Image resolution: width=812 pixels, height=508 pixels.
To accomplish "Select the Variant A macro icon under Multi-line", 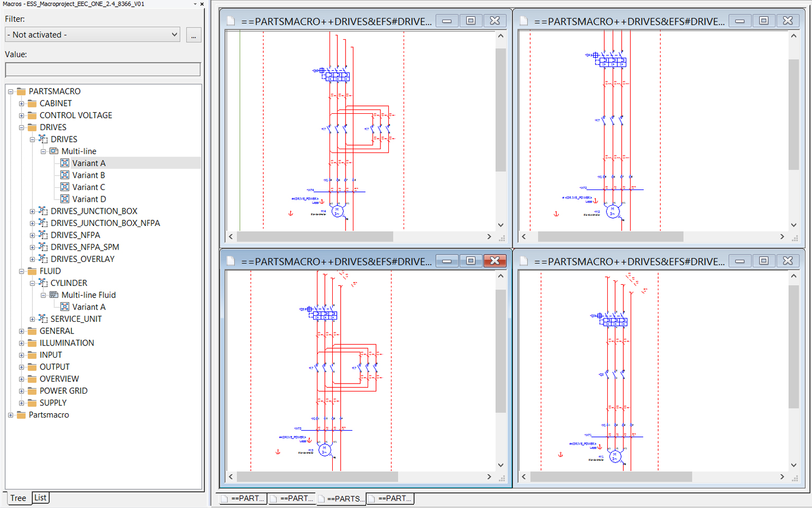I will [x=64, y=163].
